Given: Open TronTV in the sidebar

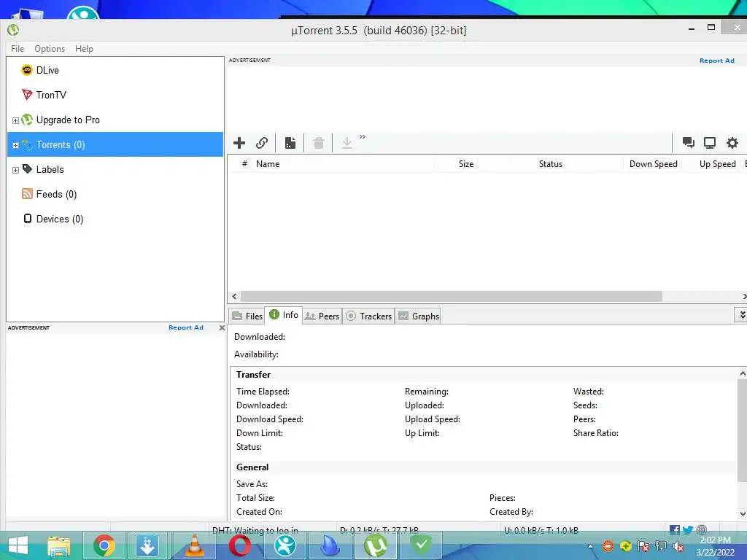Looking at the screenshot, I should pos(44,95).
